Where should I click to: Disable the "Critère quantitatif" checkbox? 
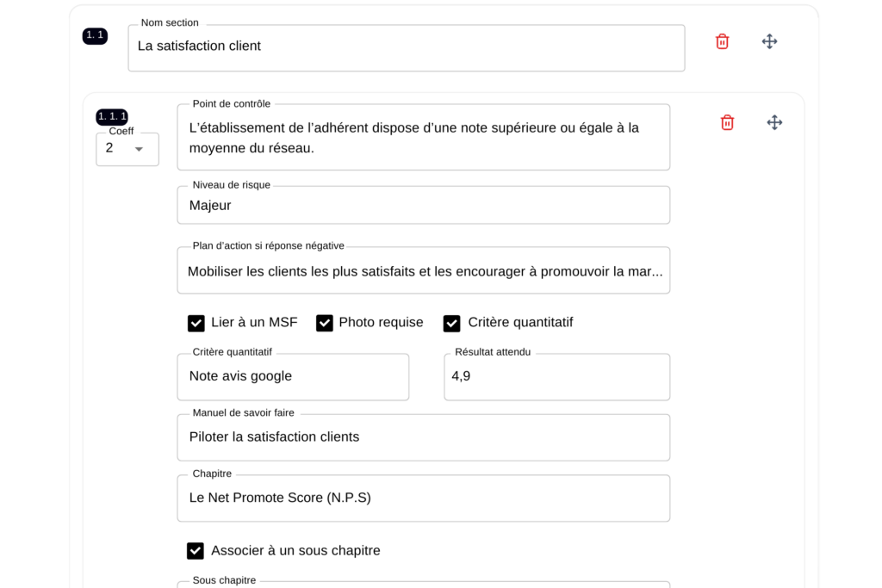(452, 323)
